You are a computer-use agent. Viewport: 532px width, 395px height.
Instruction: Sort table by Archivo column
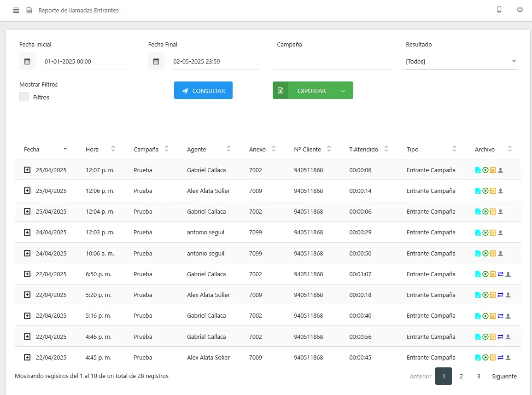[x=493, y=149]
